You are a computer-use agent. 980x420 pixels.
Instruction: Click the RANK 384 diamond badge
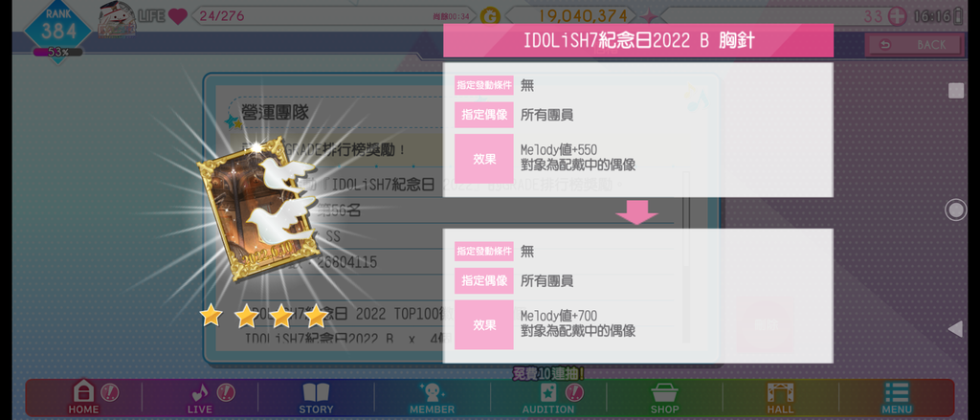click(x=58, y=30)
